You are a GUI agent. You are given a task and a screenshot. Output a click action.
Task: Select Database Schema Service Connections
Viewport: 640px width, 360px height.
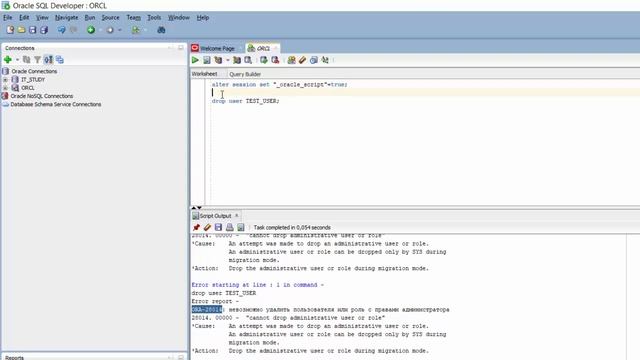click(56, 104)
